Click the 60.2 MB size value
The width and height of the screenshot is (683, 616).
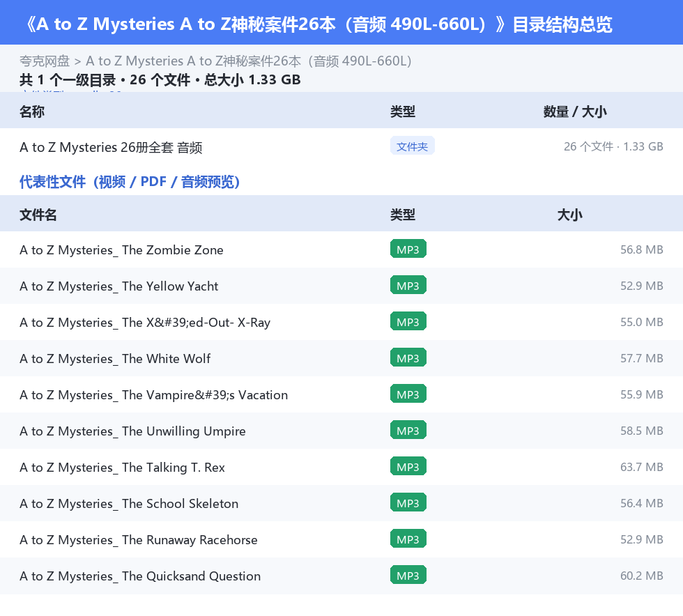click(642, 575)
